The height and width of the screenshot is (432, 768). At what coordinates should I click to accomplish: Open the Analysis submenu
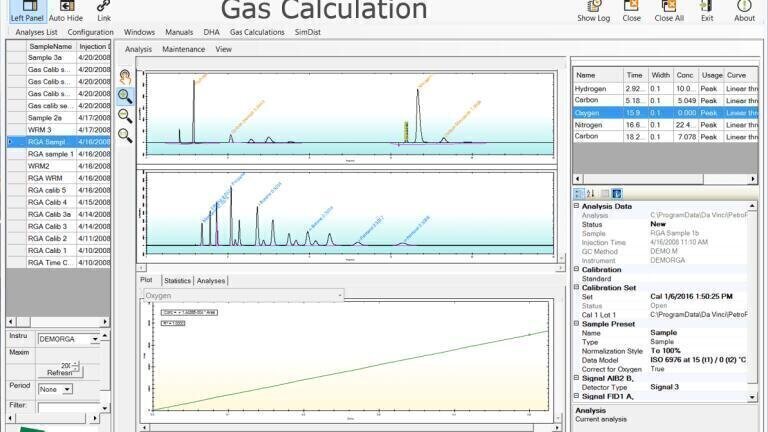tap(138, 49)
